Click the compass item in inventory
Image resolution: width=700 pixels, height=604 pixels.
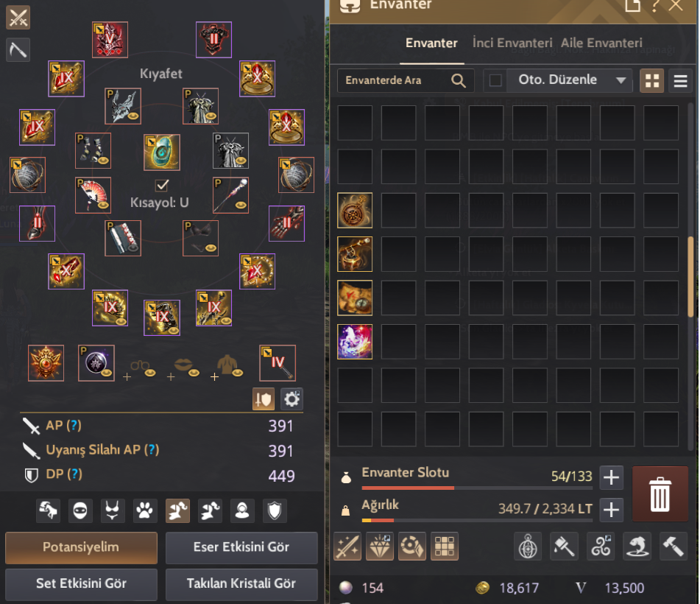(355, 211)
